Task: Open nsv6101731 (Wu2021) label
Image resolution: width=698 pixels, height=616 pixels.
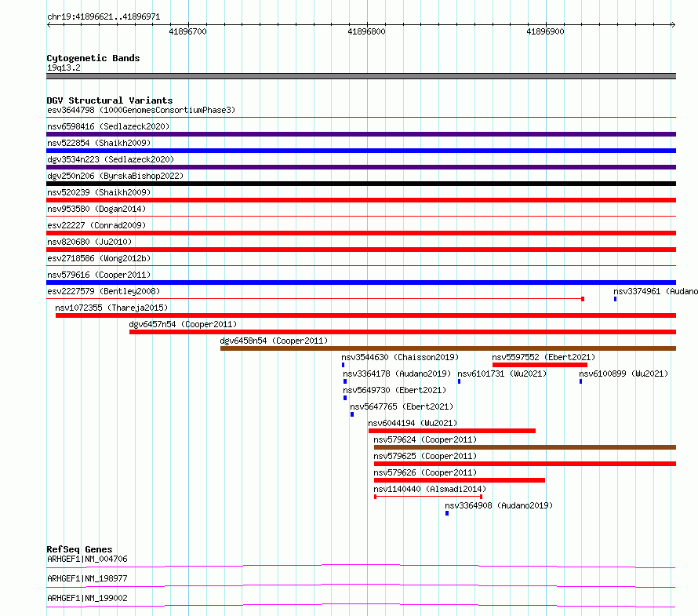Action: tap(502, 374)
